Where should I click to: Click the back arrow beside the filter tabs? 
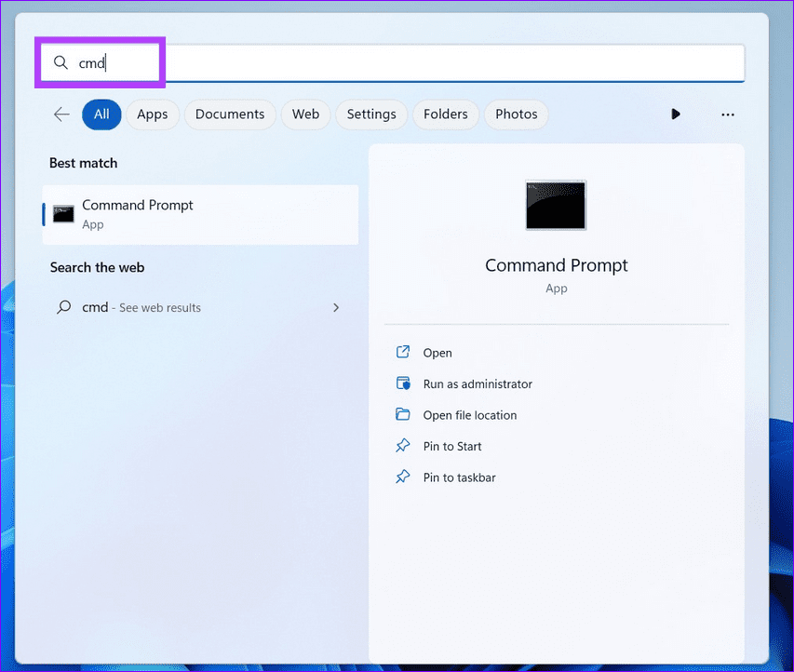pyautogui.click(x=61, y=114)
